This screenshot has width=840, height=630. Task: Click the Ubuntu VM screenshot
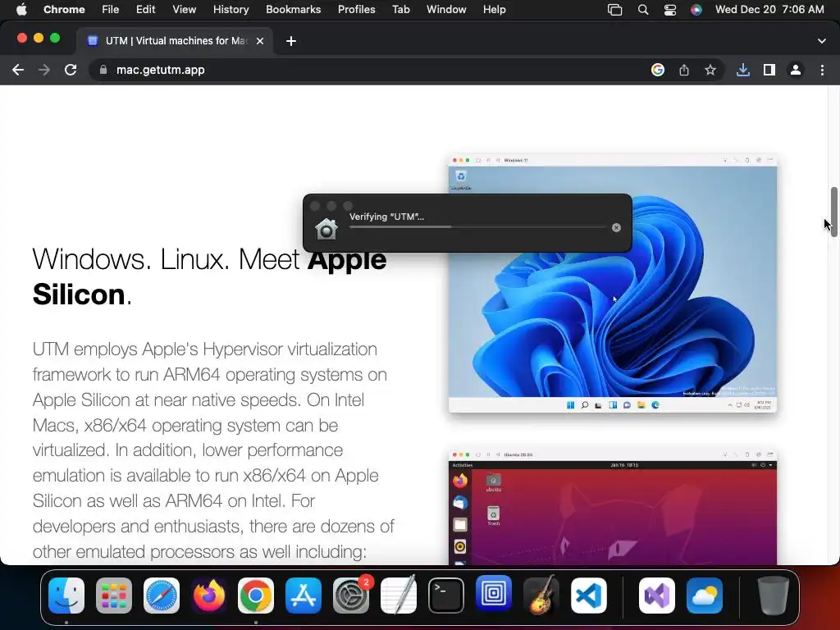(612, 507)
